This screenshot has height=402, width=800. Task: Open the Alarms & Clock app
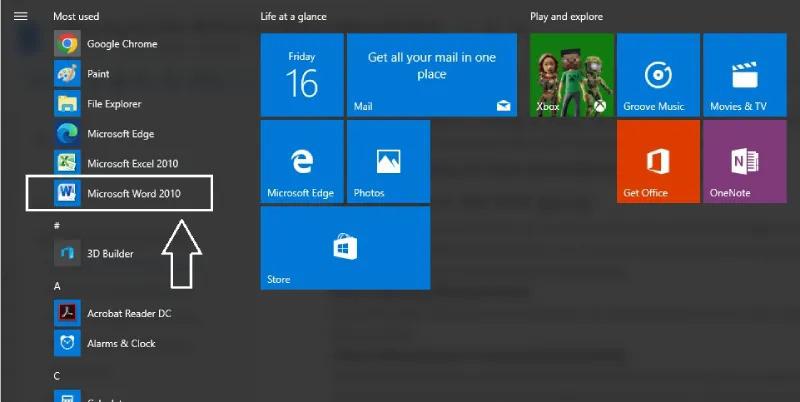coord(105,343)
